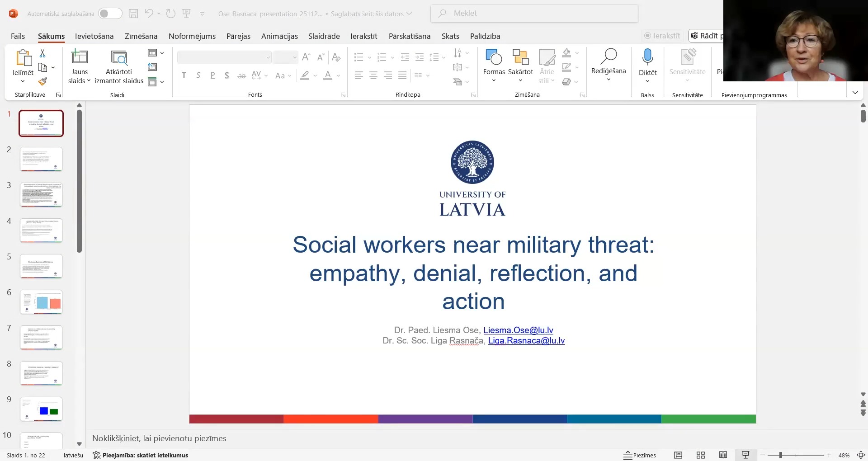Open the font size combo box
Image resolution: width=868 pixels, height=461 pixels.
coord(285,57)
